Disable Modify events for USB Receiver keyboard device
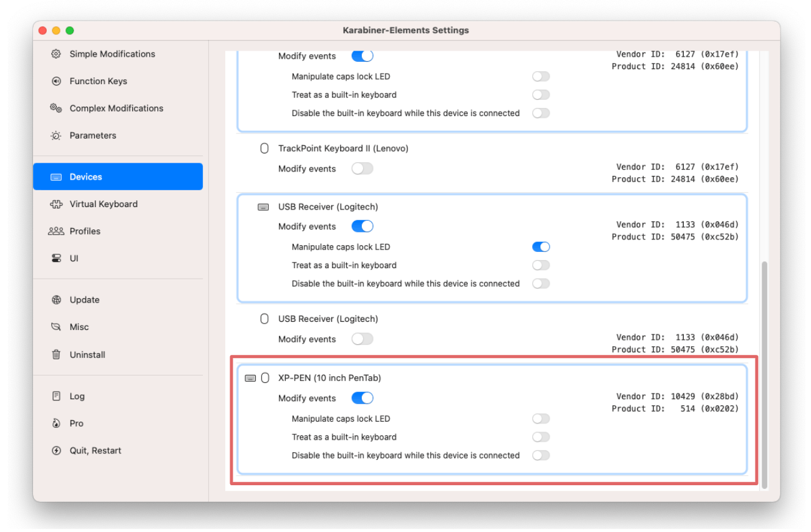The image size is (811, 532). tap(362, 226)
